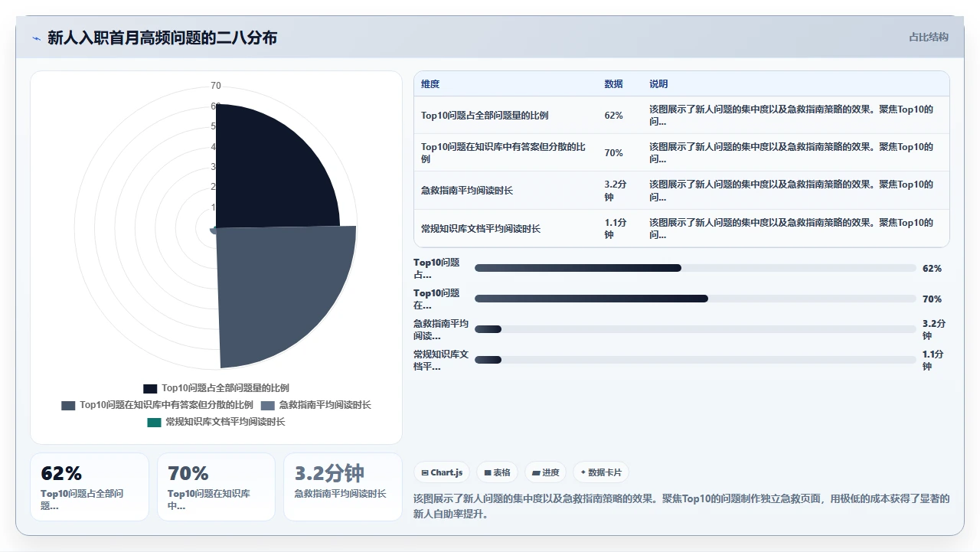Click legend label Top10问题占全部问题量的比例
Viewport: 980px width, 552px height.
click(225, 388)
